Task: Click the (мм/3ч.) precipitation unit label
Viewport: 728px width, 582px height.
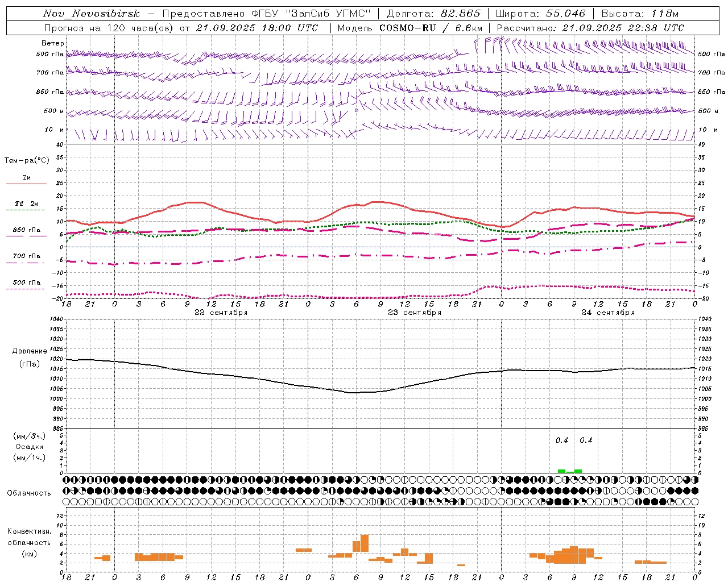Action: 29,436
